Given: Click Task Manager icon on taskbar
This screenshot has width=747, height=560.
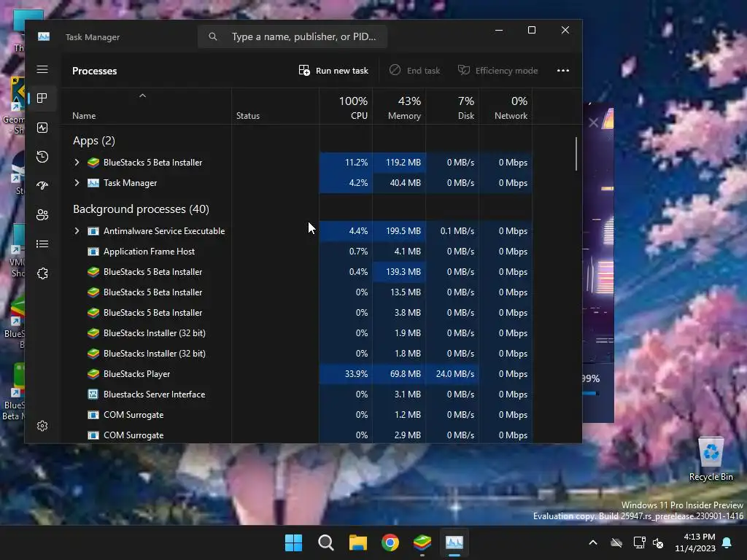Looking at the screenshot, I should [x=454, y=542].
